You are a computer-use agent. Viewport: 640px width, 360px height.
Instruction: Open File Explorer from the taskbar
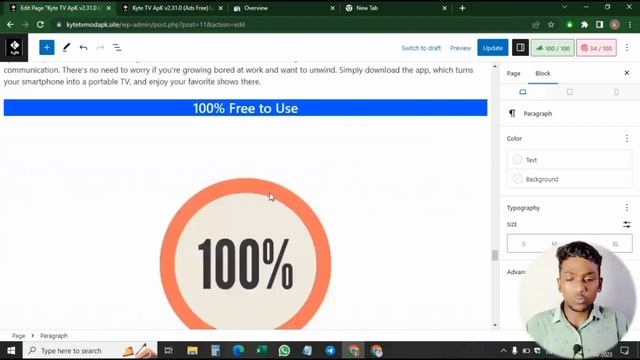click(192, 351)
